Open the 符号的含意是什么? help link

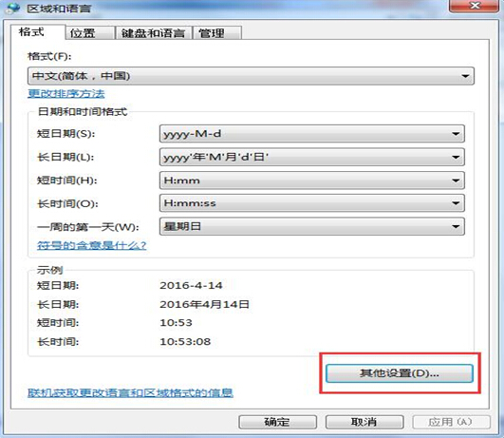click(x=92, y=245)
